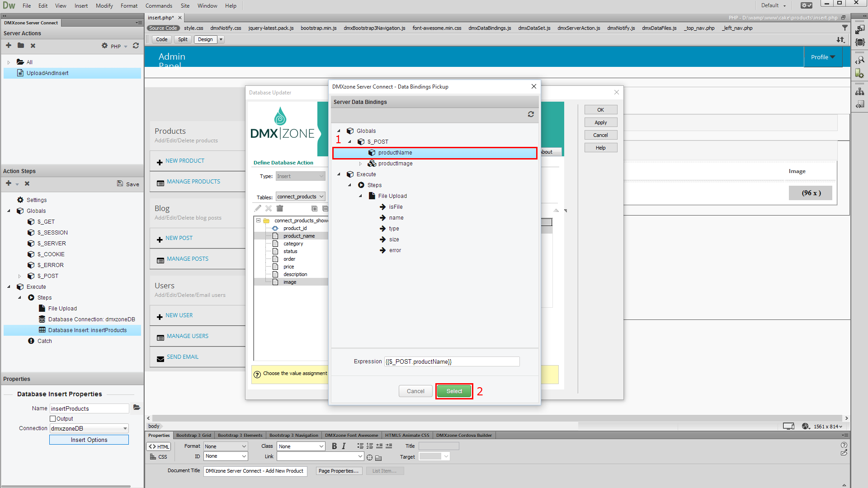868x488 pixels.
Task: Refresh the Server Actions list
Action: (x=136, y=46)
